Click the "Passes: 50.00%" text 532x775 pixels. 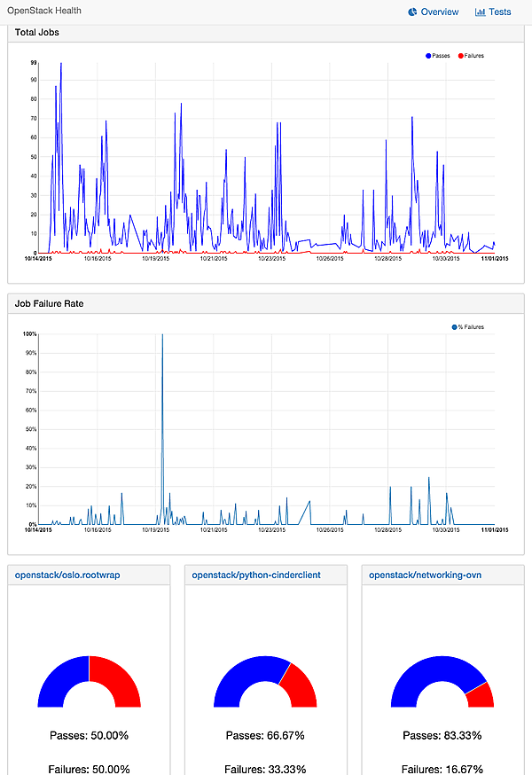89,735
